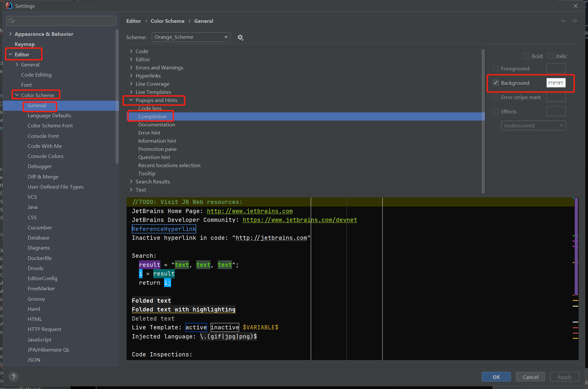
Task: Click the search magnifier icon in settings
Action: [x=12, y=21]
